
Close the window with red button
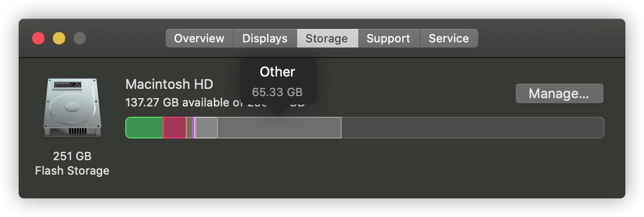click(38, 38)
